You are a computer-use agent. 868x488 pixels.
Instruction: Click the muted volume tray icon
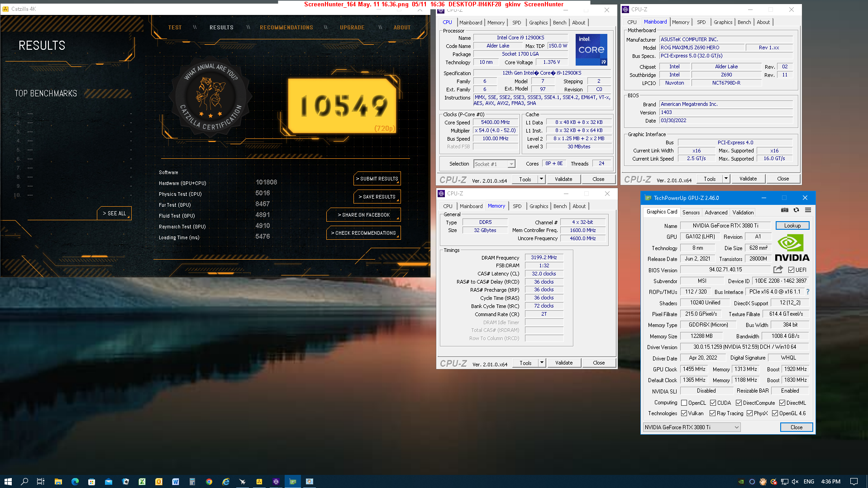point(795,482)
